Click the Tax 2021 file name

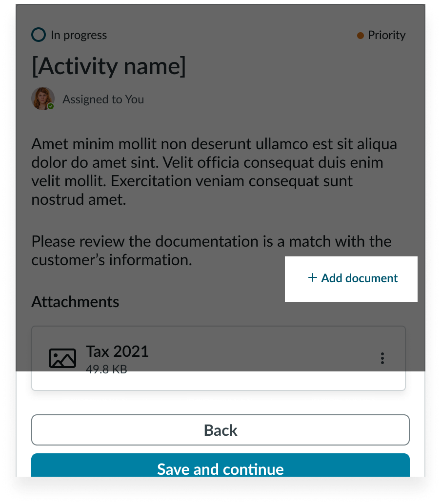point(118,351)
